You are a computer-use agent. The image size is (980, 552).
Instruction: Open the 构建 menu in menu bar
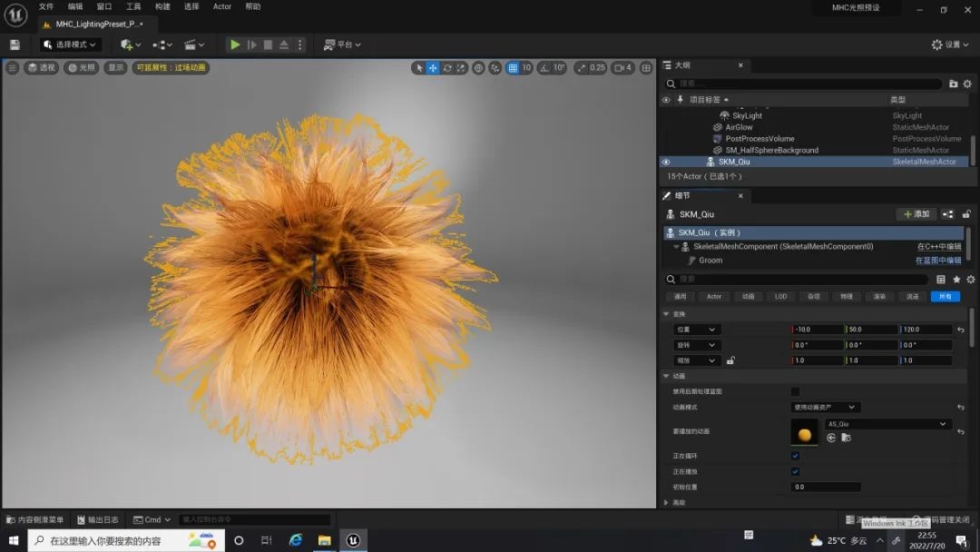[162, 6]
